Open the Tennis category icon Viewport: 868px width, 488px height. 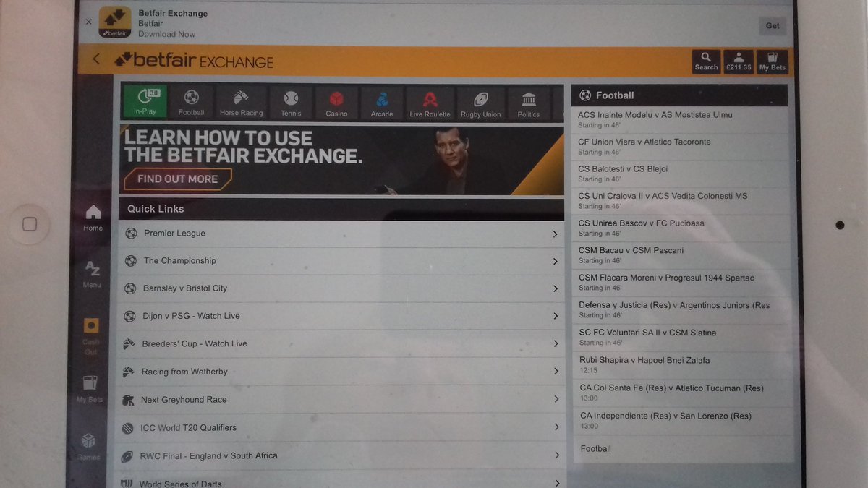291,102
